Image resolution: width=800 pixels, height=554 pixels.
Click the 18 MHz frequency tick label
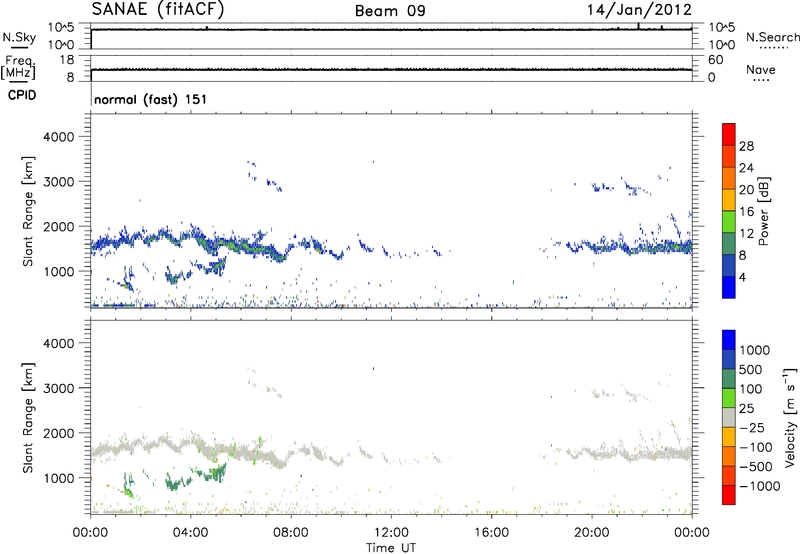[x=67, y=60]
